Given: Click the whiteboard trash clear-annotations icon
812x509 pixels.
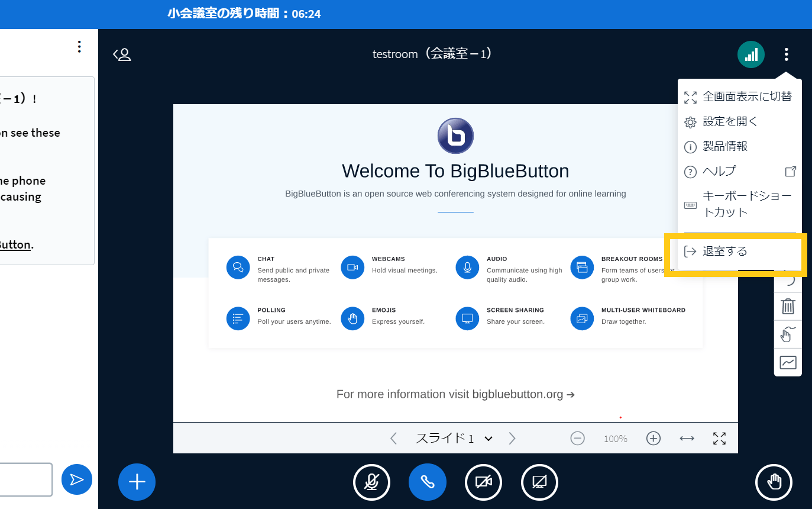Looking at the screenshot, I should tap(788, 306).
